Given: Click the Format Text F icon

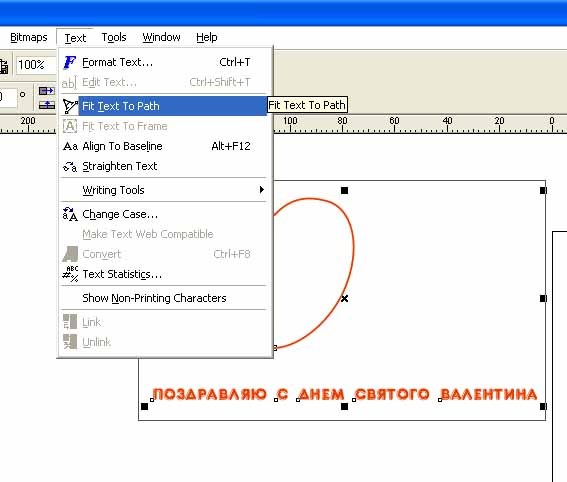Looking at the screenshot, I should pos(69,62).
